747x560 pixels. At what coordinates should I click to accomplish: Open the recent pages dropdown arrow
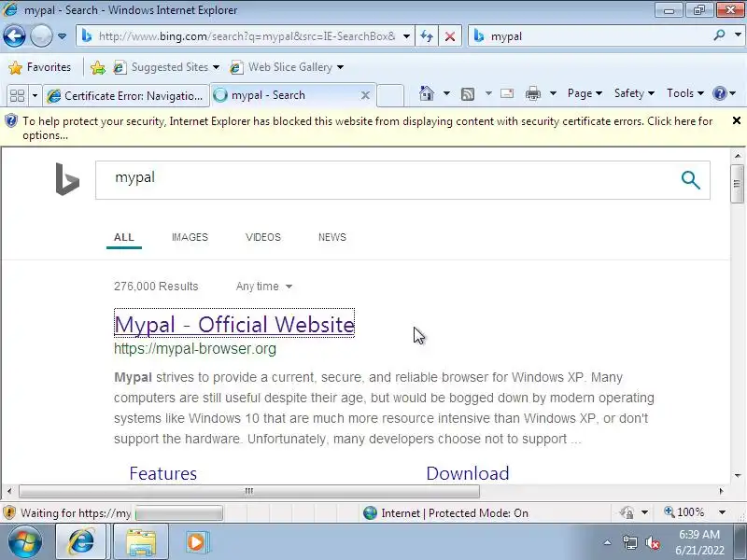point(62,36)
